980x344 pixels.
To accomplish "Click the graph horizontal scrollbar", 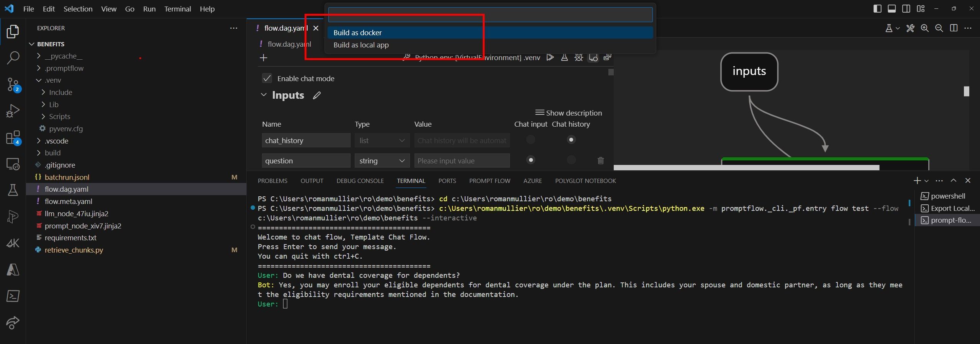I will pyautogui.click(x=746, y=168).
